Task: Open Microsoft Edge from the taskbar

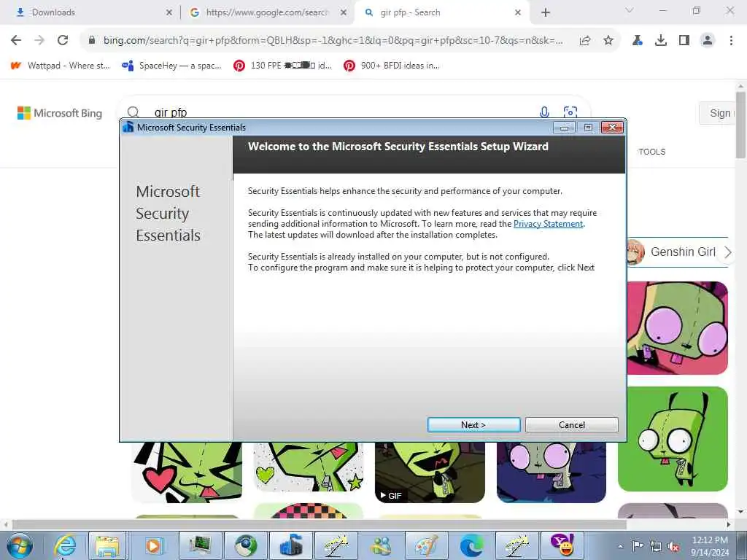Action: (x=472, y=545)
